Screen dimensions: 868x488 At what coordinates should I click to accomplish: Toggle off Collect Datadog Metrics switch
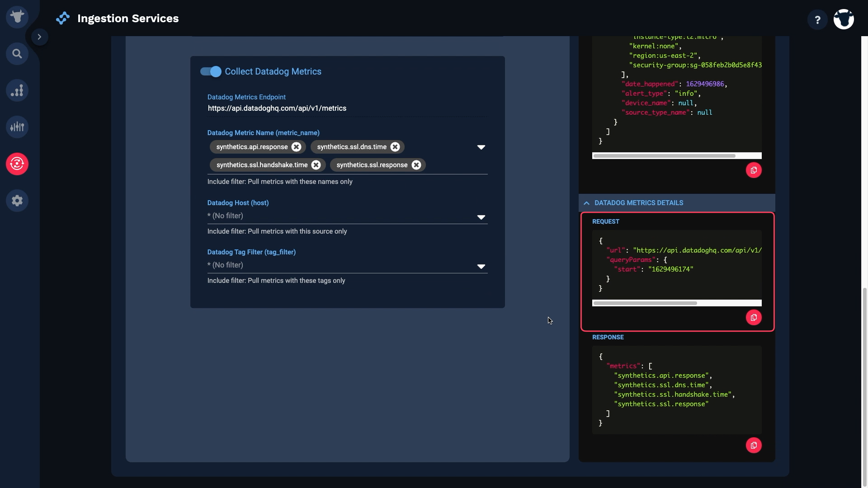coord(211,71)
